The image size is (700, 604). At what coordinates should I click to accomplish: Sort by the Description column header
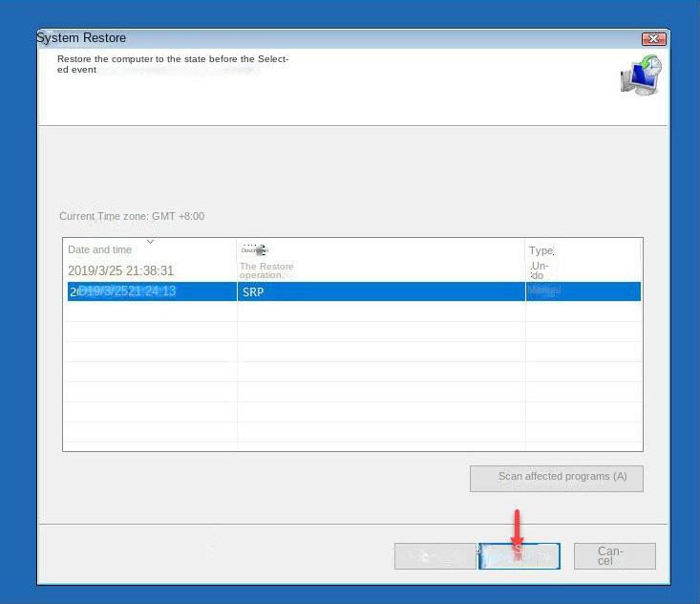[254, 250]
